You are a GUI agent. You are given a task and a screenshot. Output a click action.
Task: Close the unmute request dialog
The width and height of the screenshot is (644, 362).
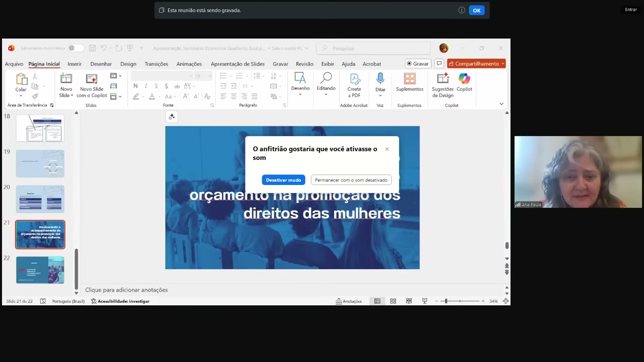click(x=387, y=149)
